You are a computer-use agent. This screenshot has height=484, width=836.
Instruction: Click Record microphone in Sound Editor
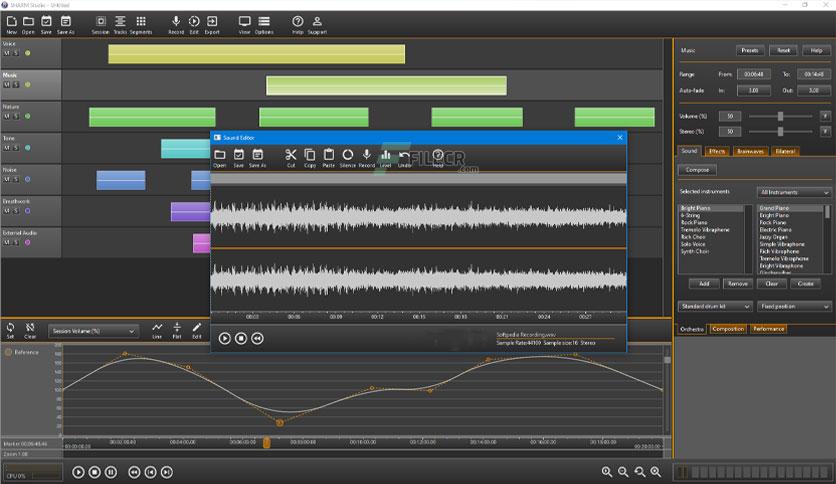366,158
